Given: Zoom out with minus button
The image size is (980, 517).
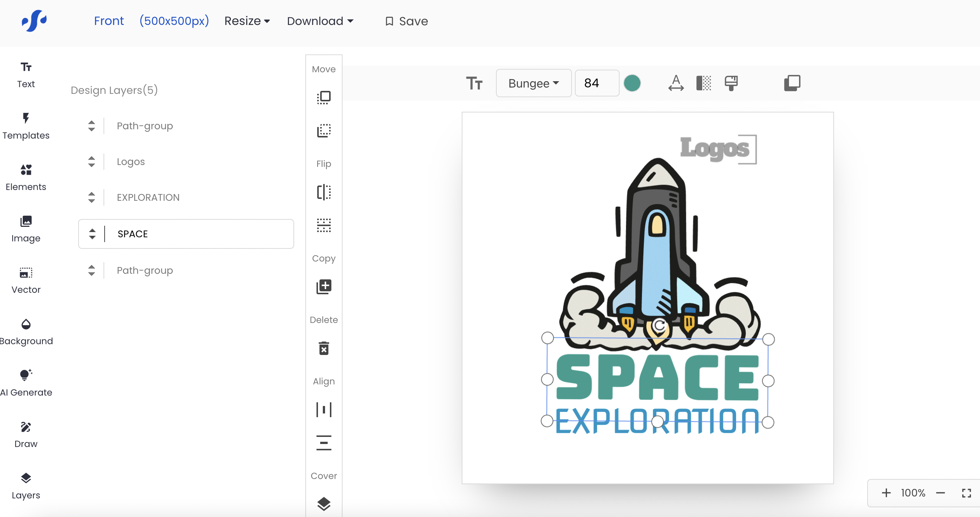Looking at the screenshot, I should click(x=940, y=493).
